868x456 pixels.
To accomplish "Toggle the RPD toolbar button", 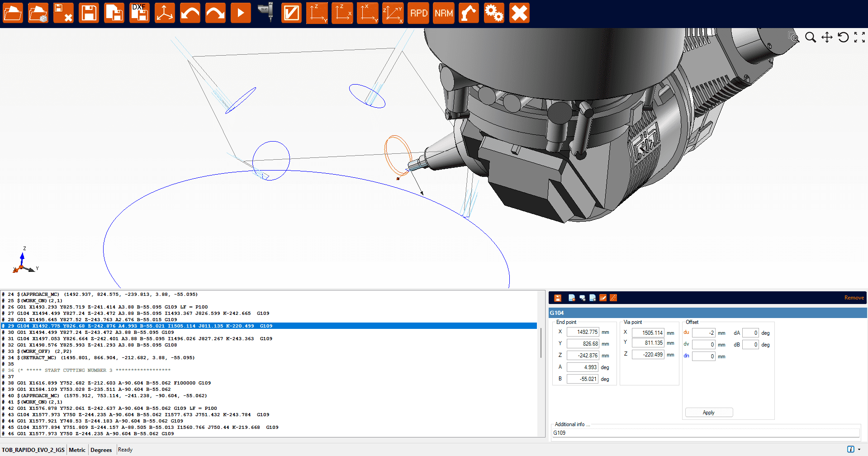I will click(418, 13).
